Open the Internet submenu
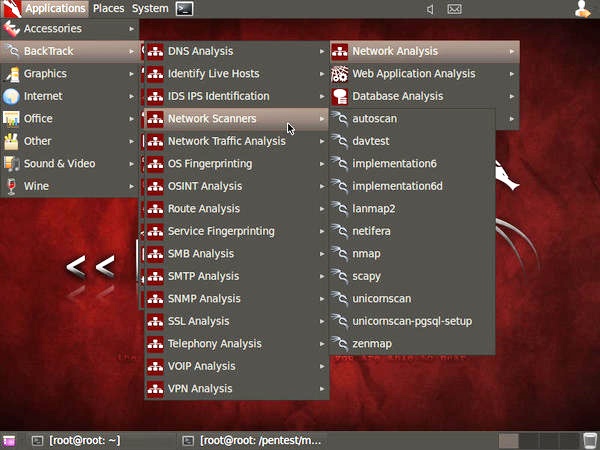Screen dimensions: 600x450 tap(70, 96)
